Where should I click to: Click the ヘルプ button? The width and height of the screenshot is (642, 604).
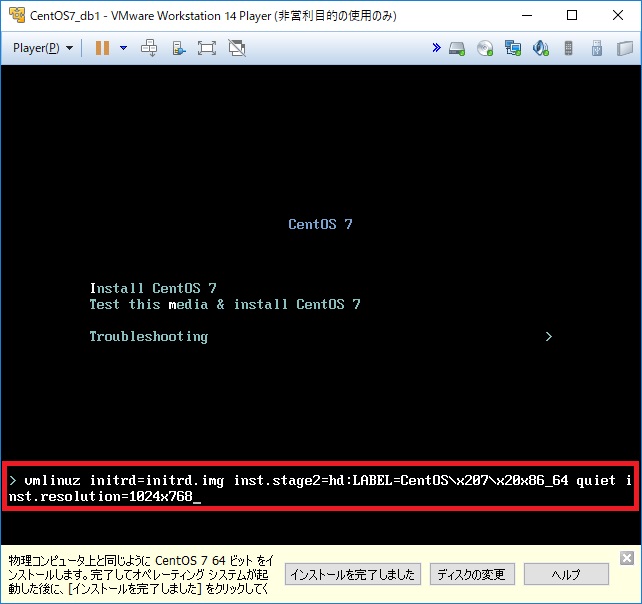click(x=566, y=574)
